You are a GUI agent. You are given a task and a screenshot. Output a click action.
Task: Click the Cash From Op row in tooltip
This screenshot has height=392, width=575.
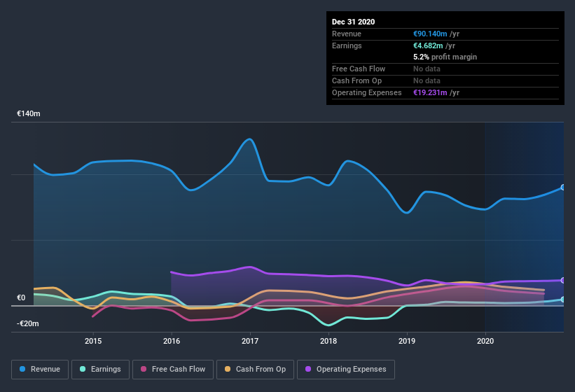(445, 80)
